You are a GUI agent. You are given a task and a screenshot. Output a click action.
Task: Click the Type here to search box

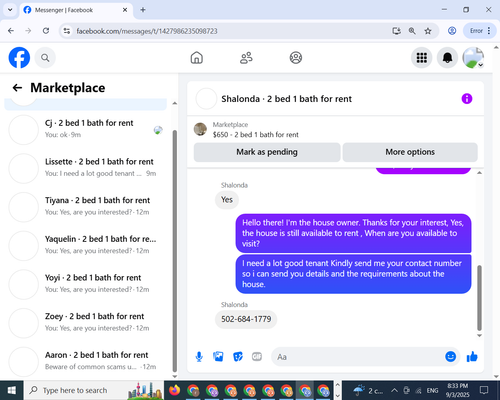[94, 390]
